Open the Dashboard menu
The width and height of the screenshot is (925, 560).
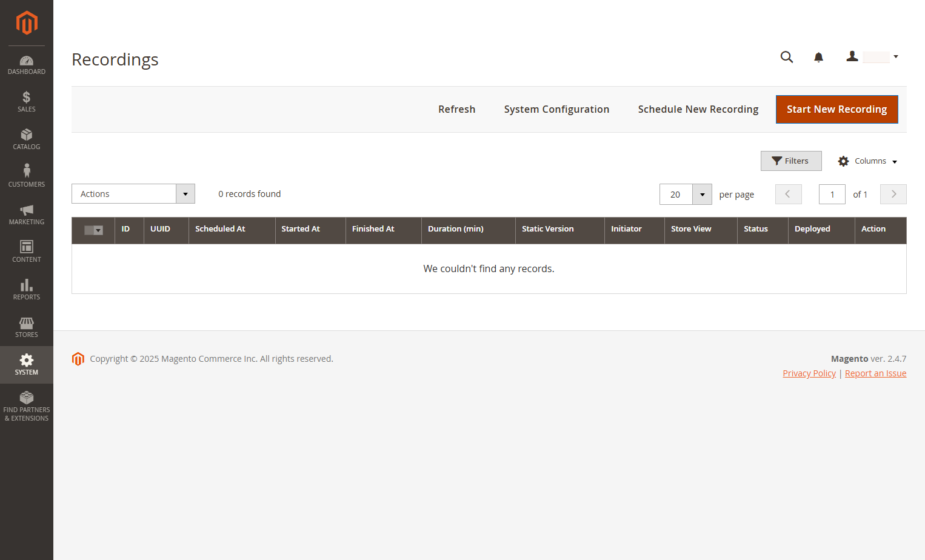coord(27,65)
